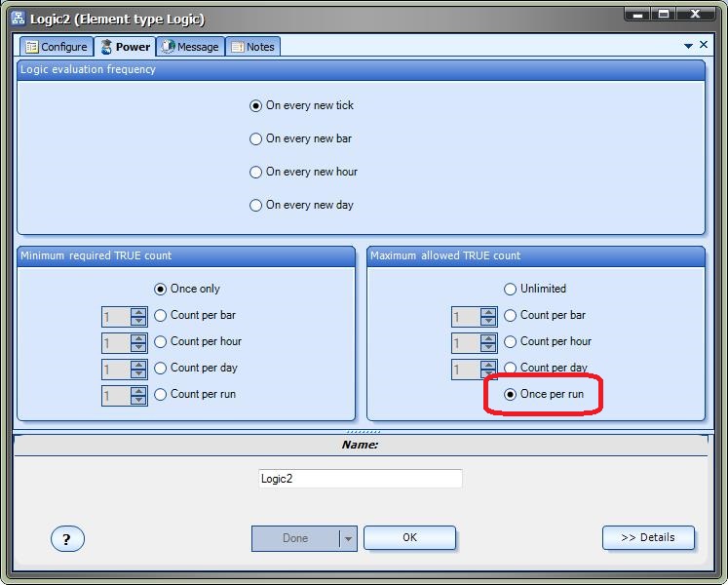Switch to the Message tab

190,47
